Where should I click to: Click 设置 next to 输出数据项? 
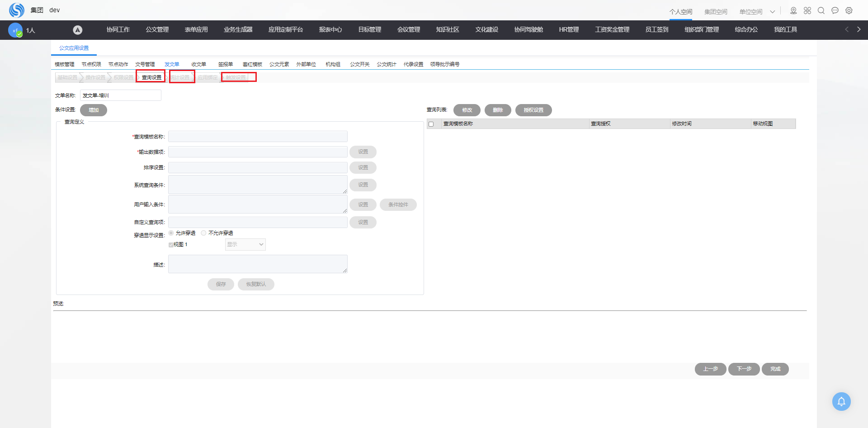tap(363, 152)
